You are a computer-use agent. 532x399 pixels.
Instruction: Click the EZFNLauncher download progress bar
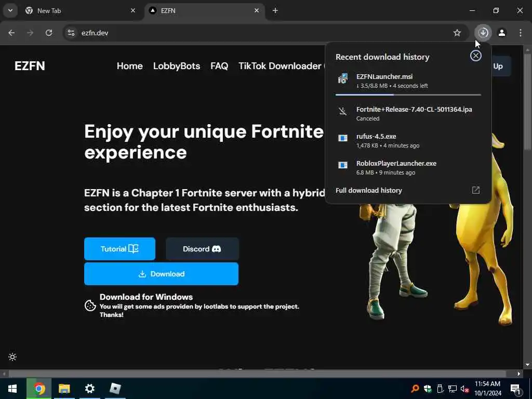tap(408, 95)
